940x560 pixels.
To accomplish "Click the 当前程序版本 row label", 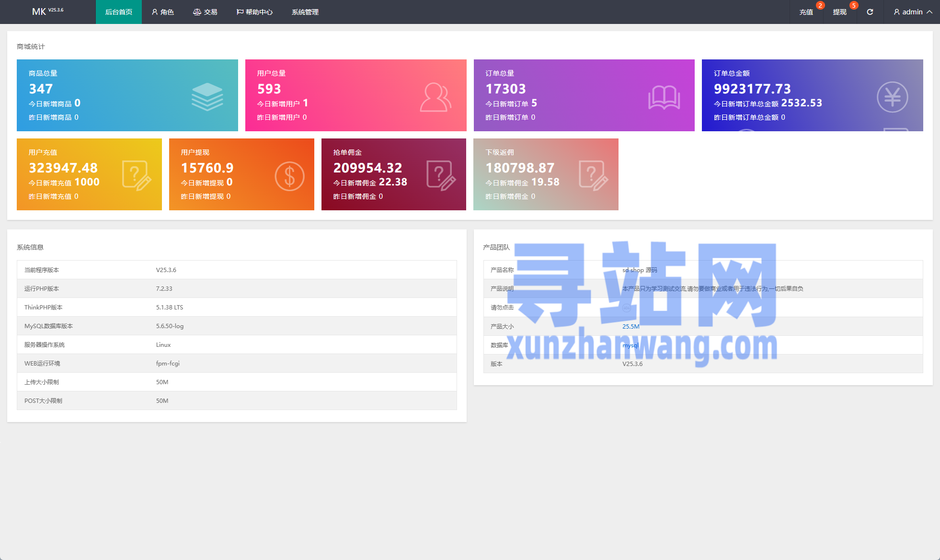I will (42, 270).
